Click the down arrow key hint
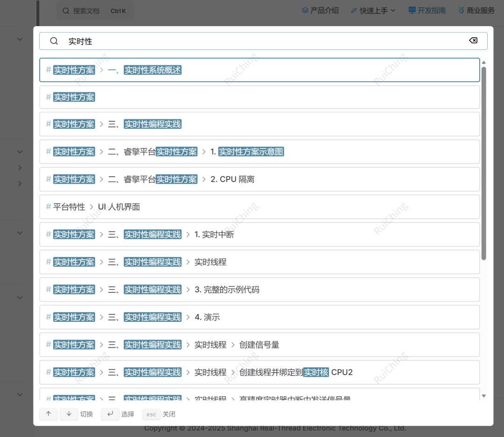This screenshot has width=504, height=437. tap(69, 414)
